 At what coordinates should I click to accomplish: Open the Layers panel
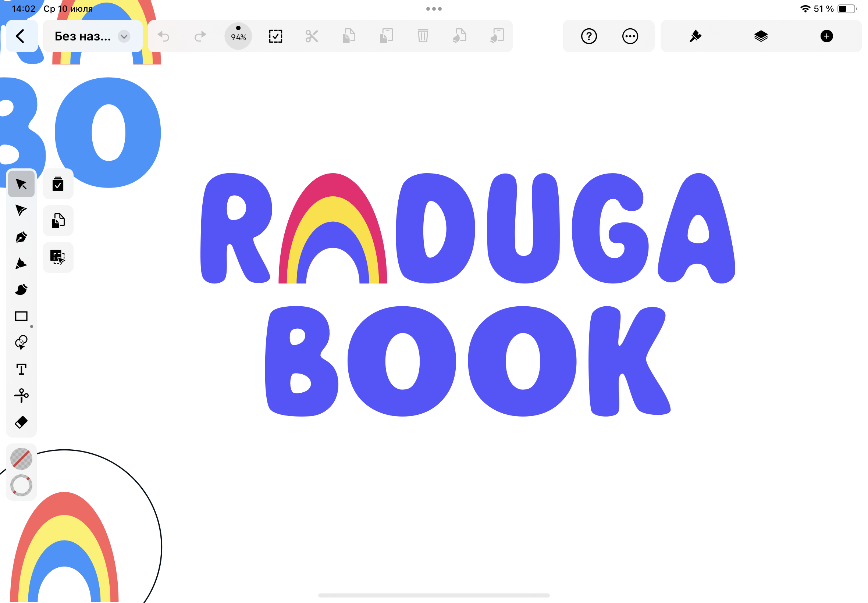[x=761, y=36]
